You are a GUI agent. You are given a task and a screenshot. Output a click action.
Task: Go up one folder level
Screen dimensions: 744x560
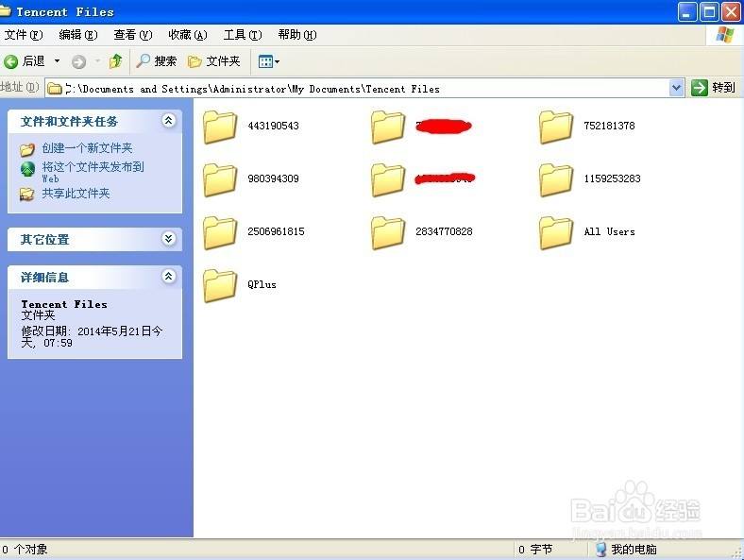coord(116,61)
